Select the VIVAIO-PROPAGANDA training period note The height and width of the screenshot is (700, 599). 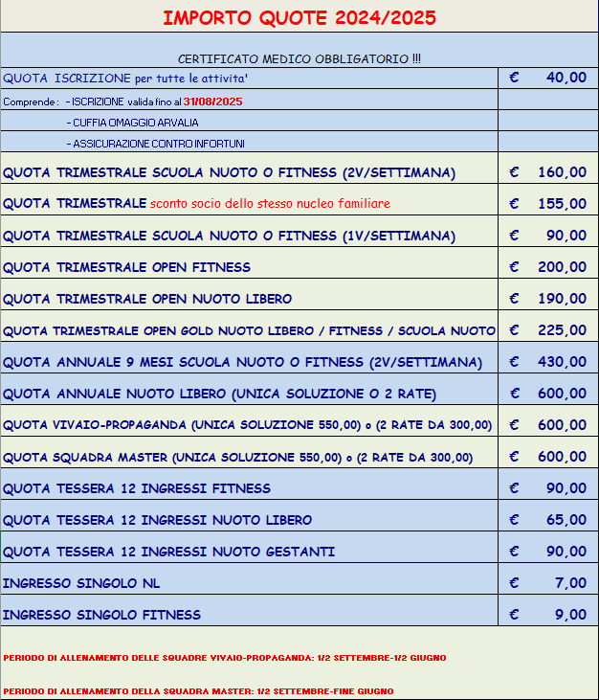[224, 658]
